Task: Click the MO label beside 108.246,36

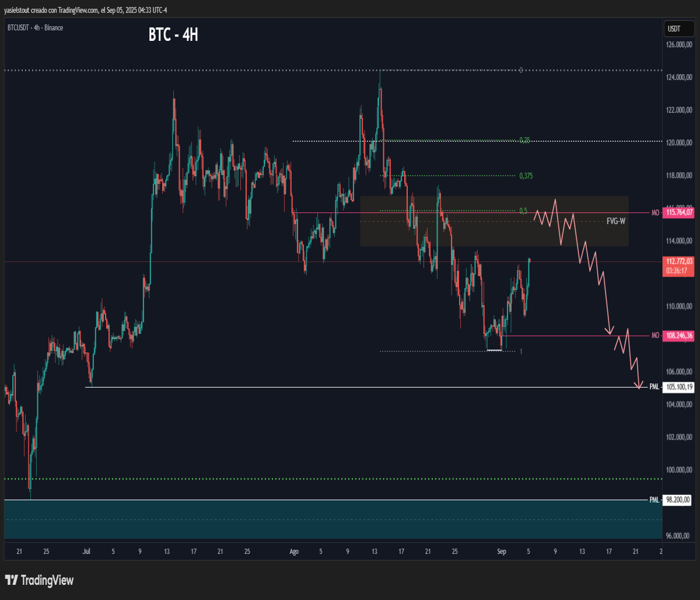Action: pyautogui.click(x=656, y=336)
